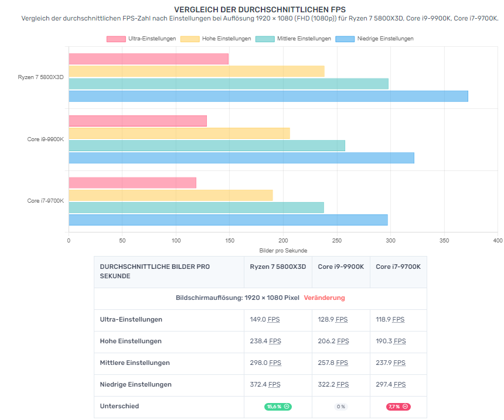The image size is (504, 420).
Task: Click the Ryzen 7 5800X3D Hohe bar
Action: (x=196, y=71)
